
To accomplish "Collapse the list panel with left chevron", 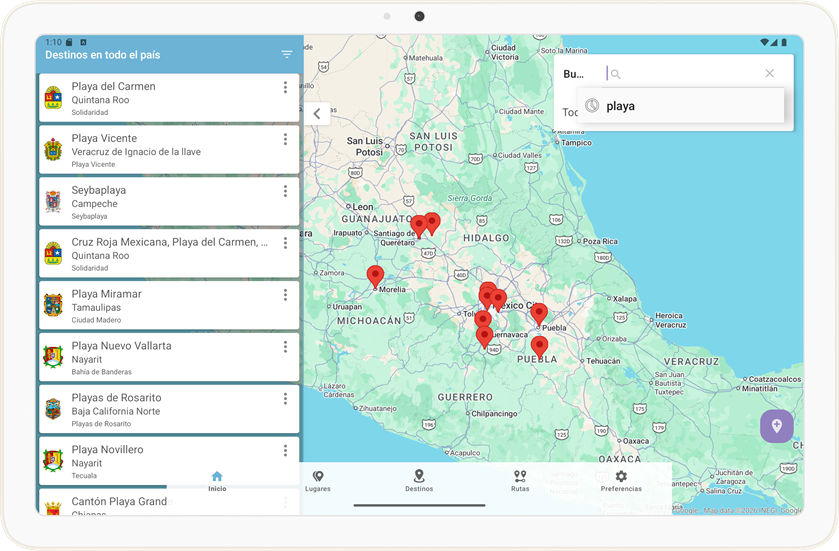I will [317, 113].
